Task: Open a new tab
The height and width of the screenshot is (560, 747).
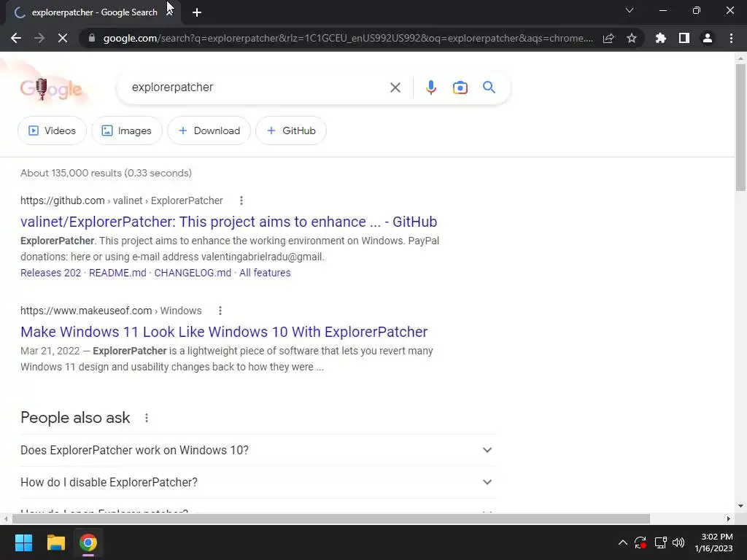Action: coord(197,12)
